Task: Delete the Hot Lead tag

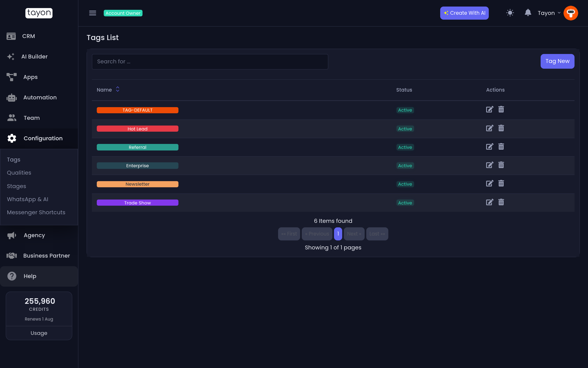Action: pyautogui.click(x=501, y=128)
